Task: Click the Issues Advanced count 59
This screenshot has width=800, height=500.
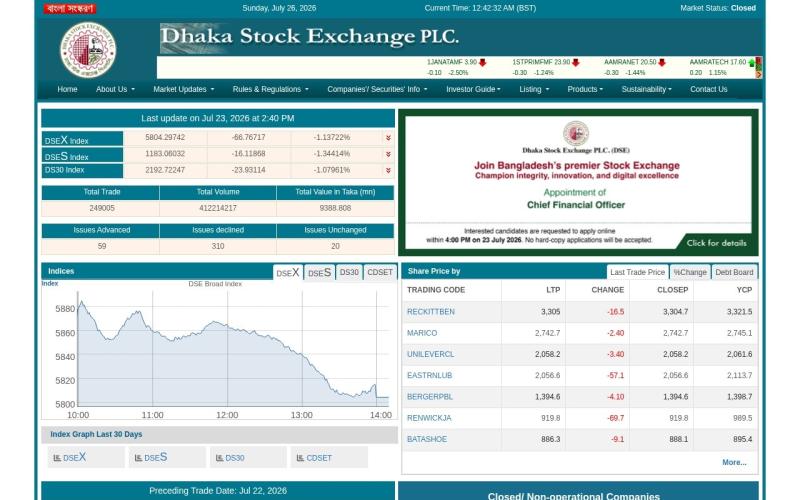Action: pyautogui.click(x=102, y=246)
